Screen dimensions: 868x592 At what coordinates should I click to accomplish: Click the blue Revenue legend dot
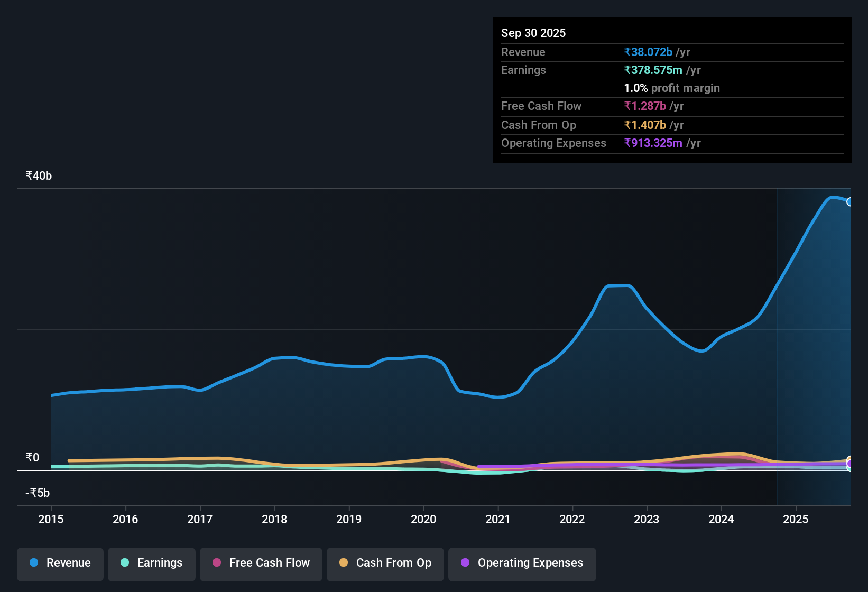33,563
